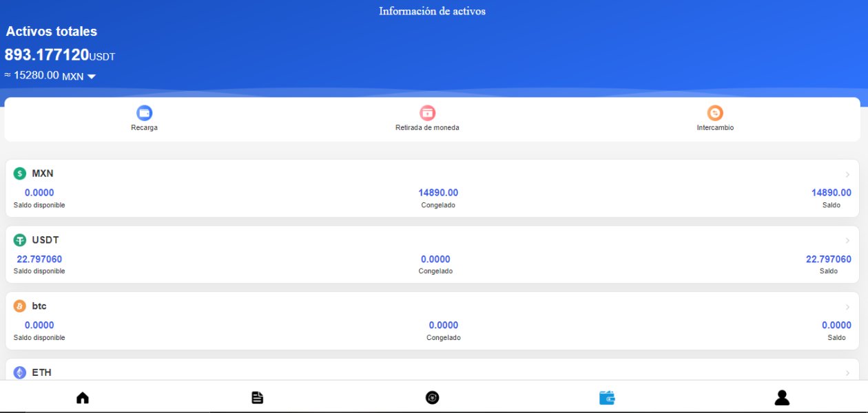Click the Congelado label in USDT row
The image size is (868, 413).
(x=435, y=271)
